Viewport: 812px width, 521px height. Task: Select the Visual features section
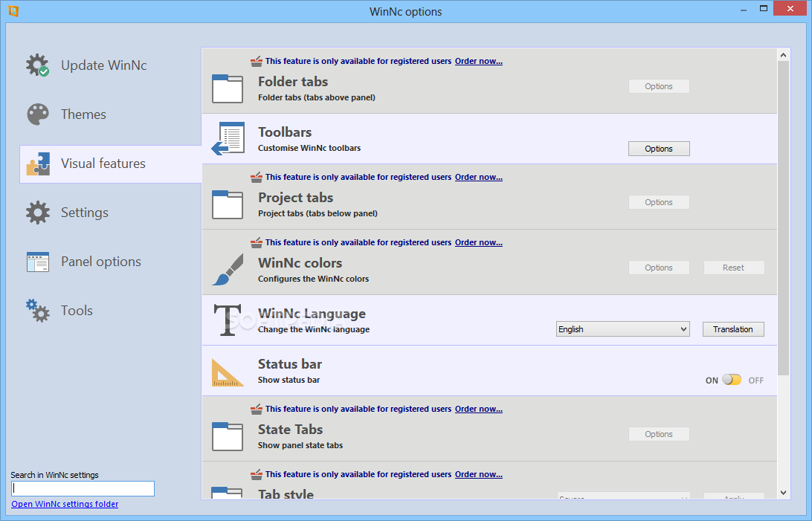coord(110,164)
